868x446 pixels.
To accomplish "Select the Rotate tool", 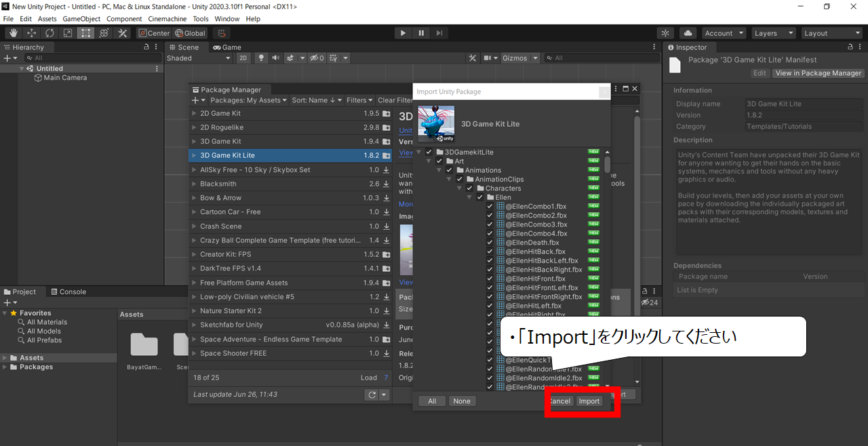I will coord(50,33).
